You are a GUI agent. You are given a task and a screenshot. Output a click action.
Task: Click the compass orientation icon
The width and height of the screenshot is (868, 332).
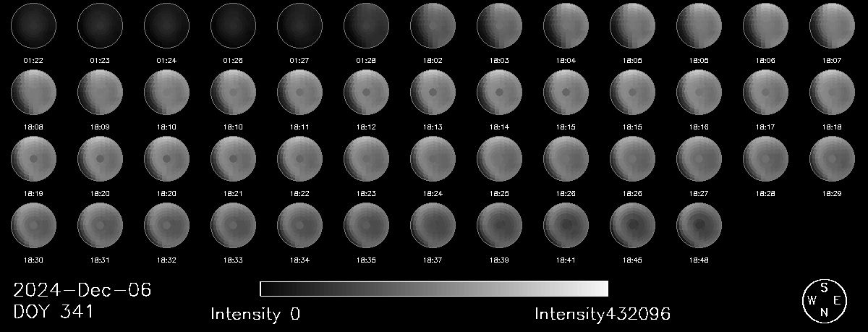(824, 300)
